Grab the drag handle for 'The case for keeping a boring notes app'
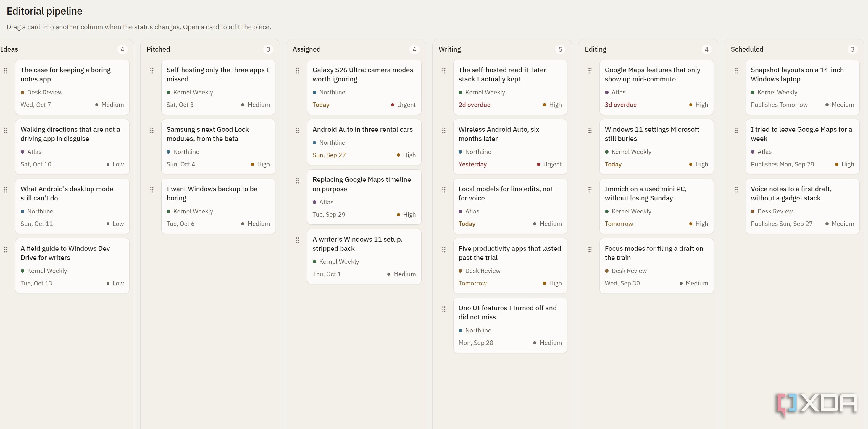Screen dimensions: 868x429 [x=6, y=71]
